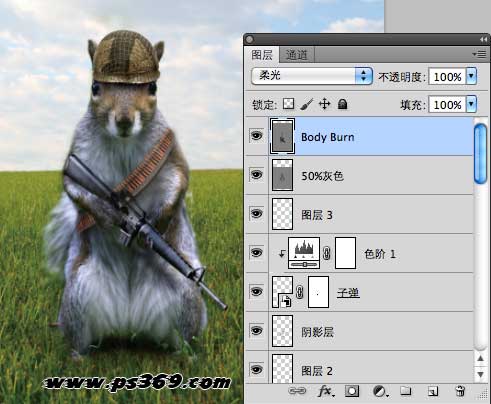Viewport: 491px width, 404px height.
Task: Toggle lock position move icon
Action: [324, 104]
